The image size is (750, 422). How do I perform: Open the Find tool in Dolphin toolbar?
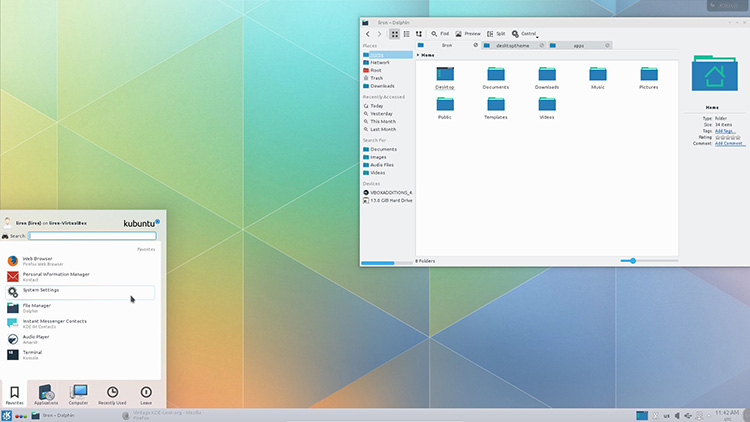440,34
